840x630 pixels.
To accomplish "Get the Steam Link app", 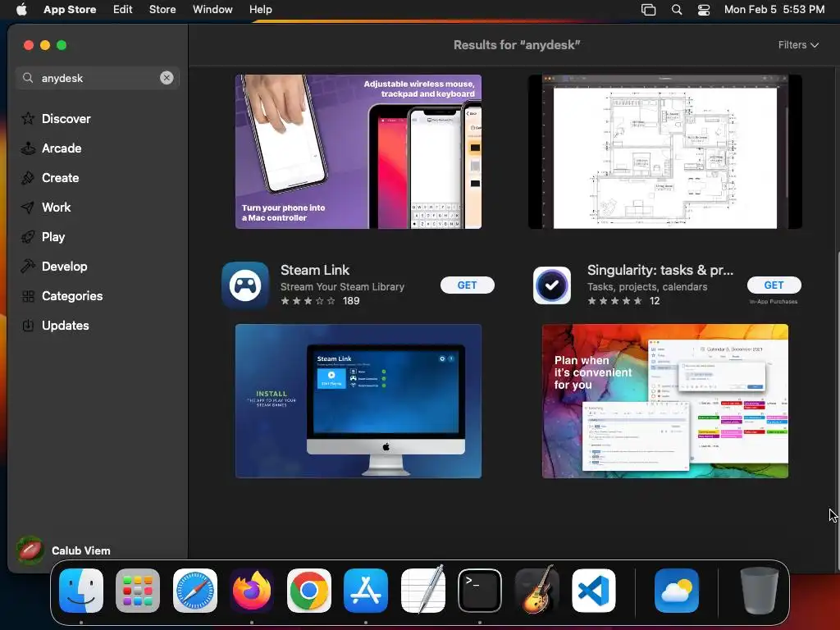I will pyautogui.click(x=467, y=285).
